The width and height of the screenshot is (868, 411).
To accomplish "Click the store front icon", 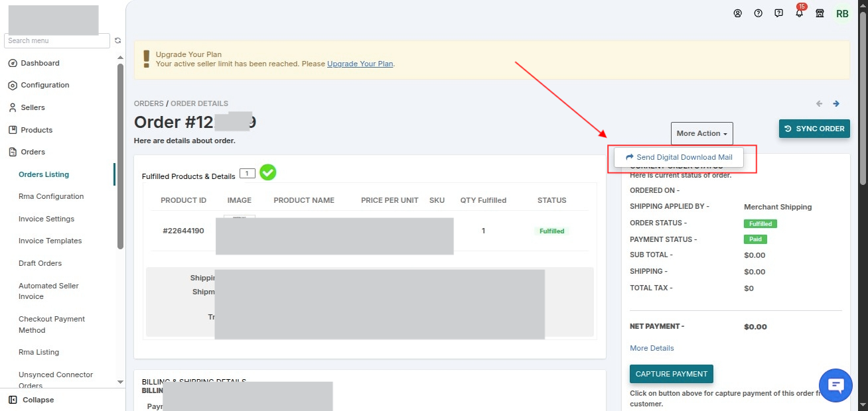I will (x=820, y=13).
